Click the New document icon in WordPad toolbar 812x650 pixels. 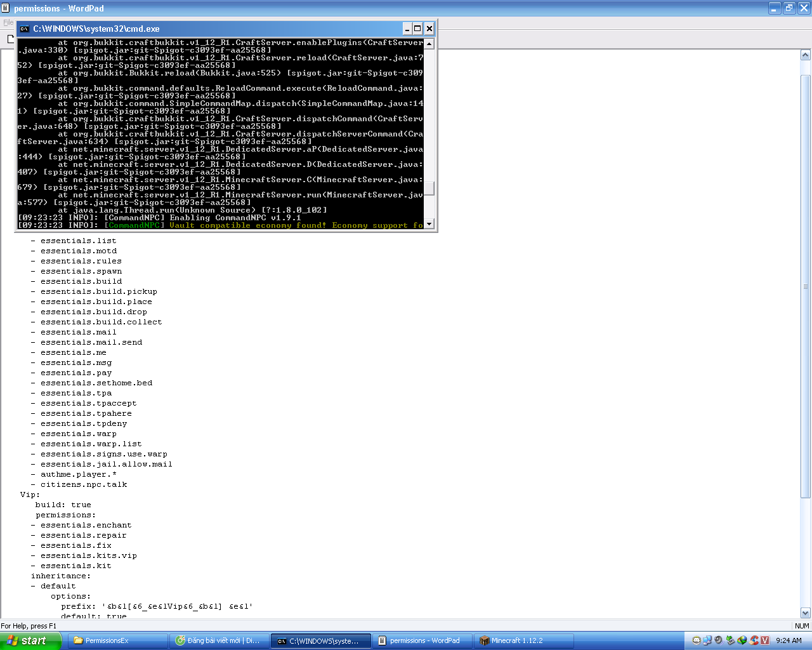[10, 39]
